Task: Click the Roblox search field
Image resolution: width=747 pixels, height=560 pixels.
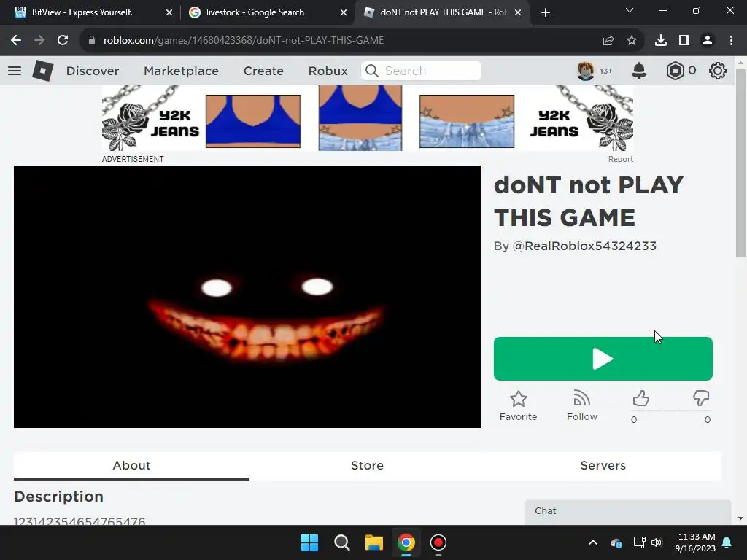Action: coord(421,71)
